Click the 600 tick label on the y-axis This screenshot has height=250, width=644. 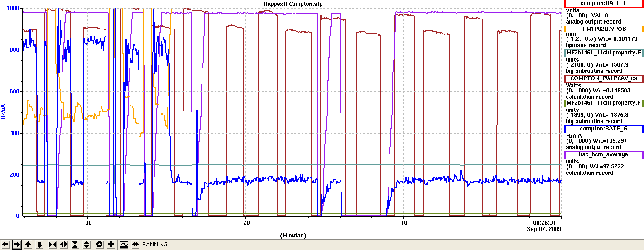click(x=14, y=92)
